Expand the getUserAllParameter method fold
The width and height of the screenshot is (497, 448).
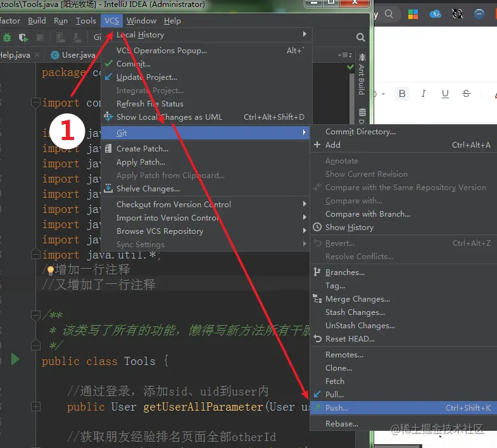[35, 406]
